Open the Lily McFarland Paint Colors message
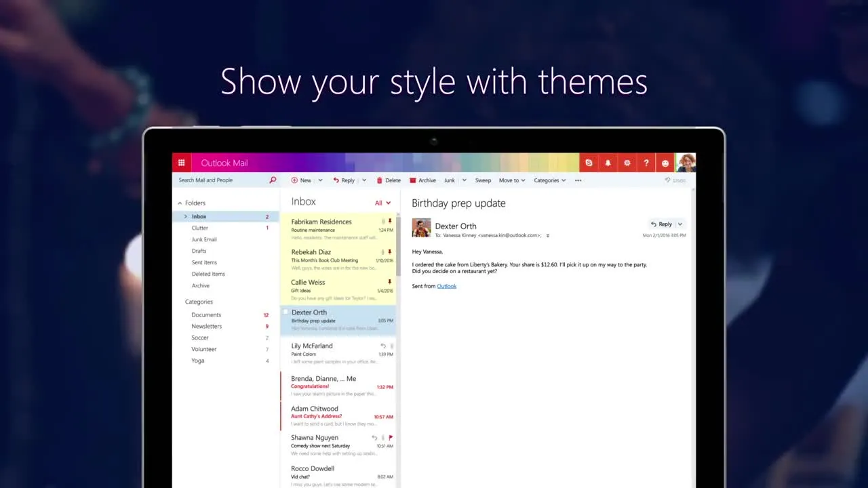Viewport: 868px width, 488px height. coord(338,354)
